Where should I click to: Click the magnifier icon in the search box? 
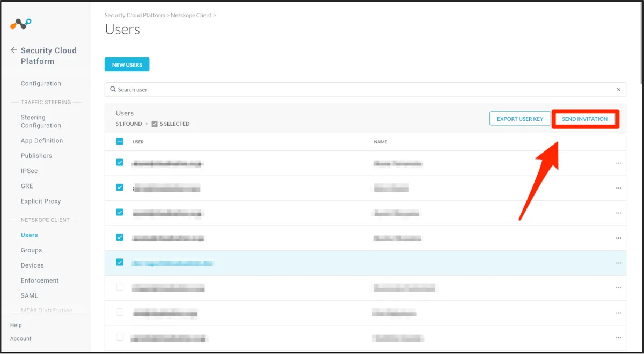pos(113,89)
